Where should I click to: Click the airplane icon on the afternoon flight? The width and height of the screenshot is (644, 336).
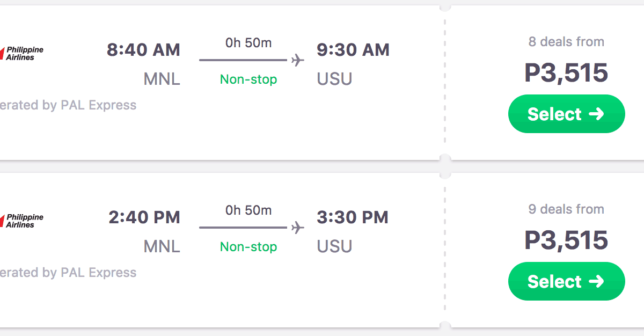point(297,228)
